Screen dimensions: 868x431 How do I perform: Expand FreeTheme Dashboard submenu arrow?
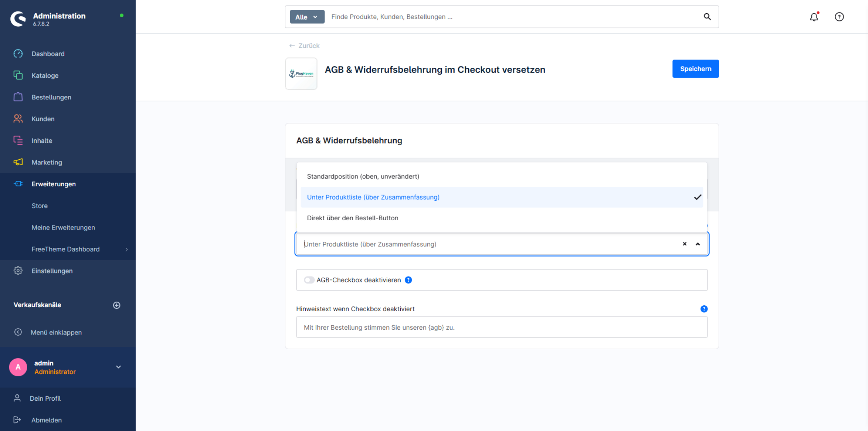point(127,249)
